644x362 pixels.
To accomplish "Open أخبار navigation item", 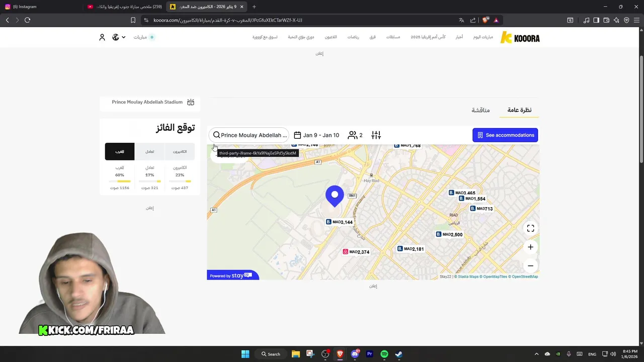I will (459, 37).
